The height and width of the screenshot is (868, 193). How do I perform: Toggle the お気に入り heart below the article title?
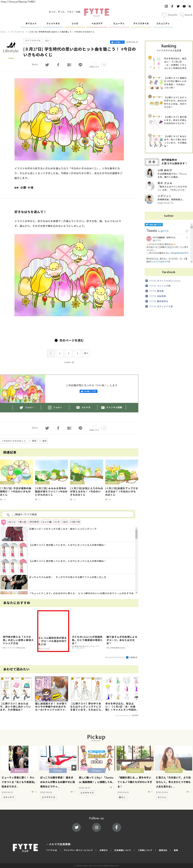(94, 64)
